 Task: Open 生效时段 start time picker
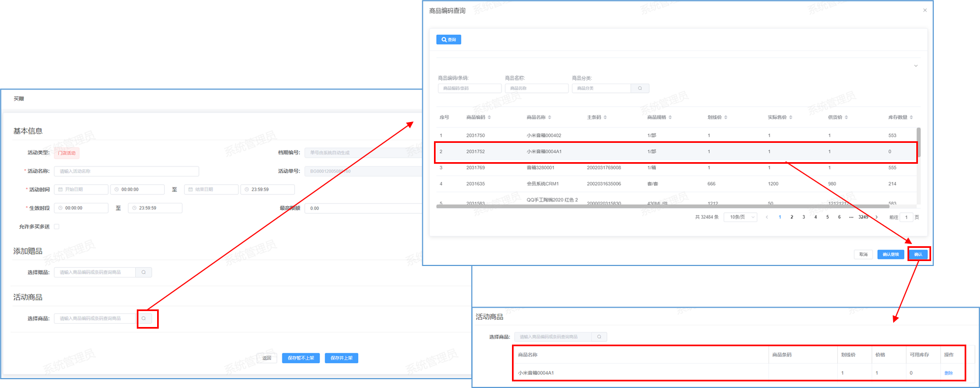[x=81, y=208]
